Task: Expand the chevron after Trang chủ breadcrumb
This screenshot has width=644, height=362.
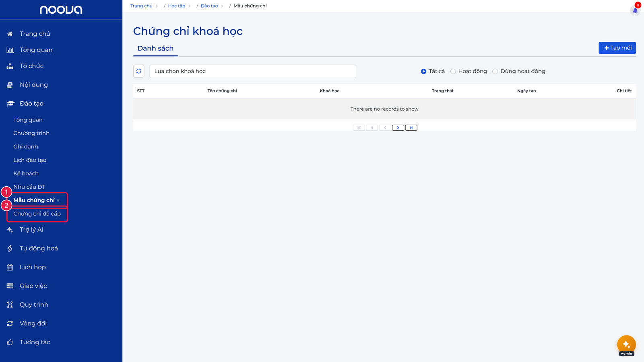Action: point(157,6)
